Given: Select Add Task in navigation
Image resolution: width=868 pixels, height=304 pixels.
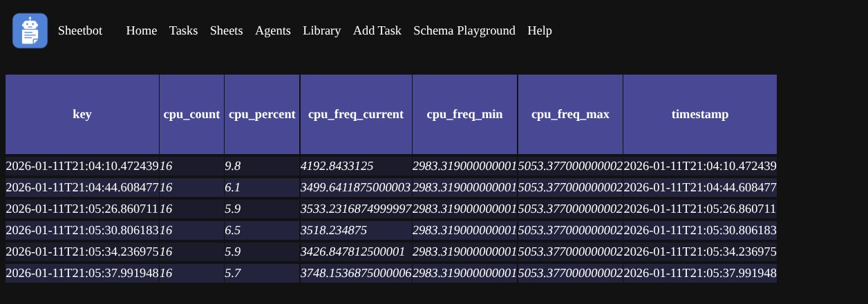Looking at the screenshot, I should point(377,30).
